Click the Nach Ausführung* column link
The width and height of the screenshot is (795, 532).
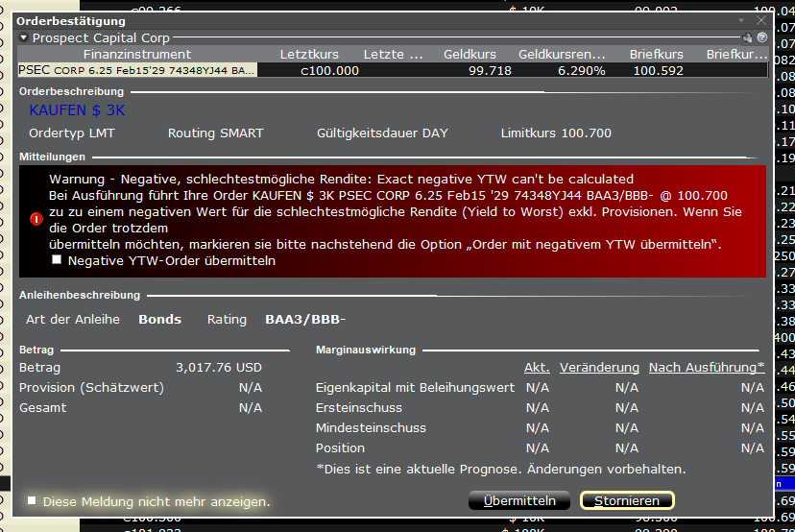click(707, 368)
